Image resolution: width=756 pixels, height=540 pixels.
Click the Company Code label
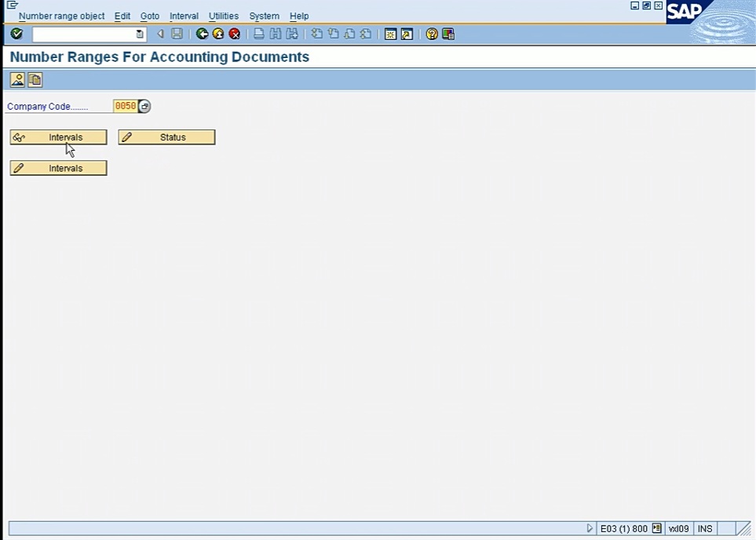coord(47,107)
